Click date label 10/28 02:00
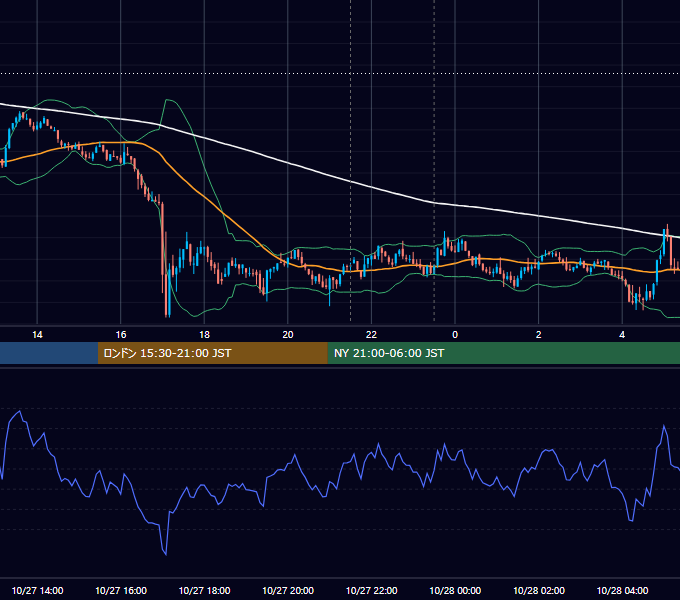680x600 pixels. click(x=539, y=590)
